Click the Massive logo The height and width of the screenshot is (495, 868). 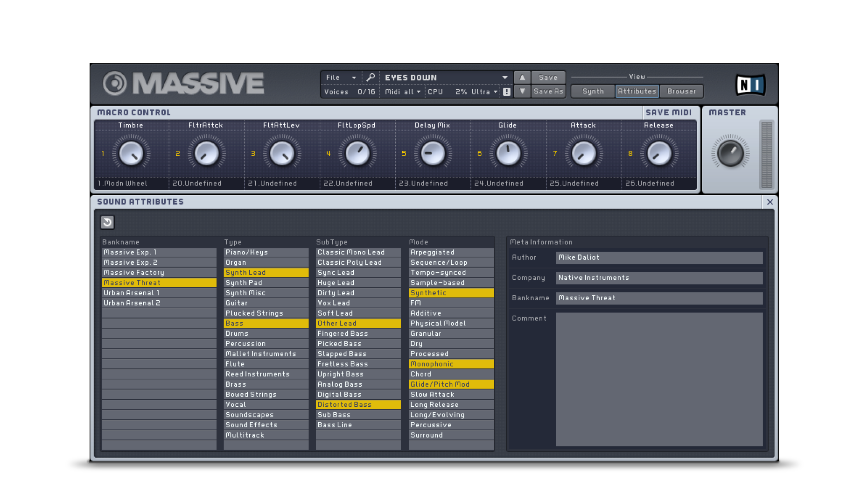tap(183, 84)
